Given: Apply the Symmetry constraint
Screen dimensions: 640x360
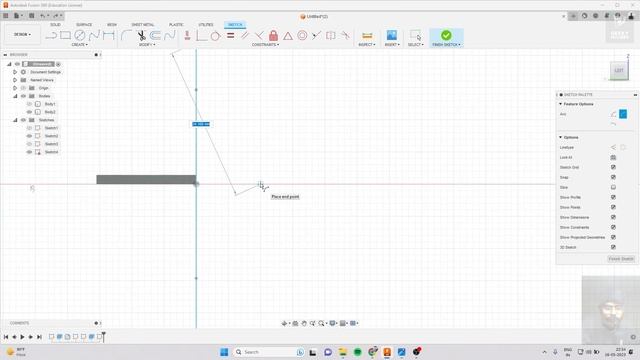Looking at the screenshot, I should (x=331, y=36).
